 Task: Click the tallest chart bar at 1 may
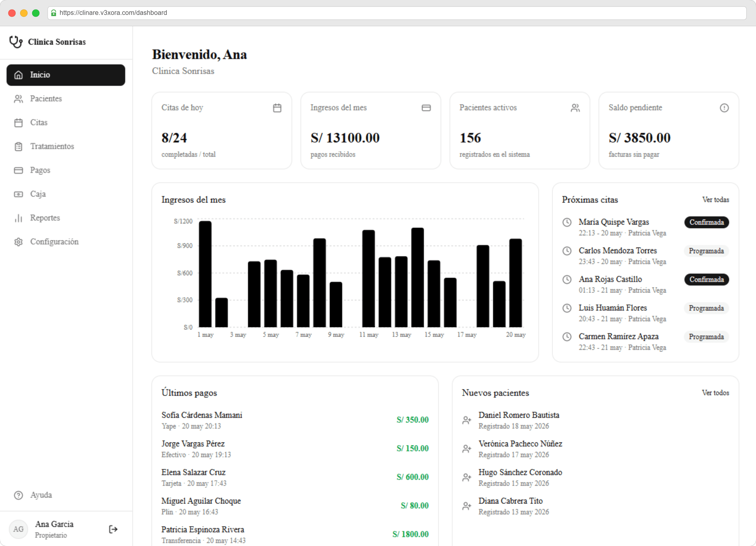pyautogui.click(x=205, y=274)
